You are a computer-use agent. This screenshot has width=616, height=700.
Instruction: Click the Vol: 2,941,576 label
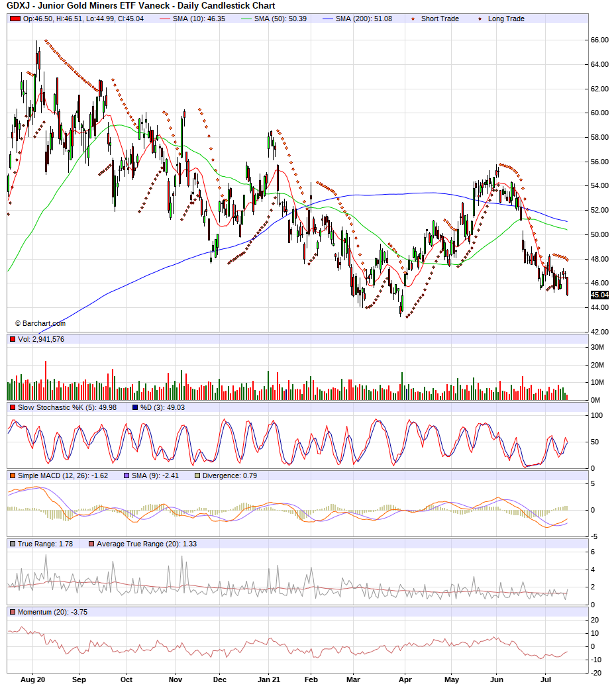coord(41,339)
